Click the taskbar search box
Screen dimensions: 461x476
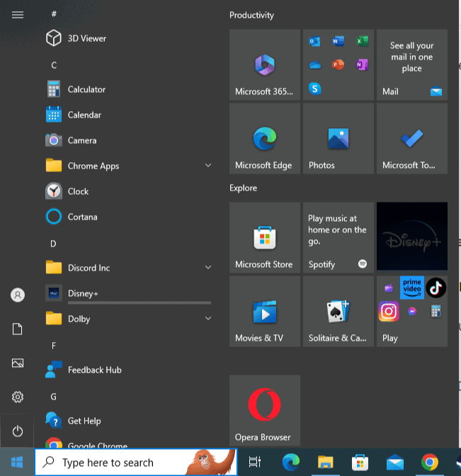click(136, 462)
